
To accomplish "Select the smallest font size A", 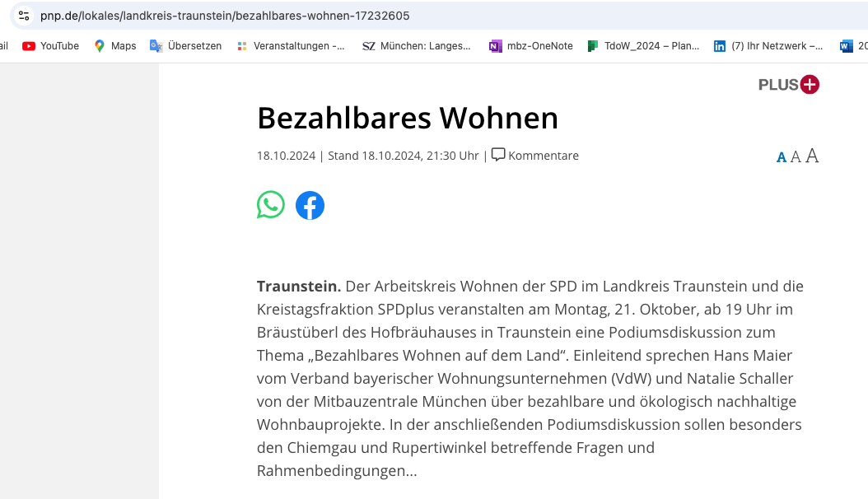I will [x=782, y=157].
